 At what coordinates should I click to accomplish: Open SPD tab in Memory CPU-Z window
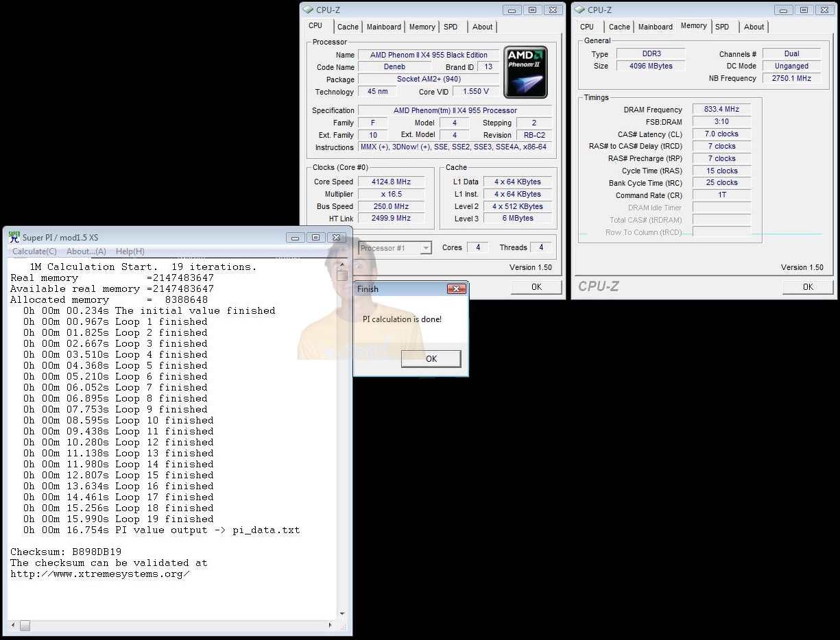[722, 27]
